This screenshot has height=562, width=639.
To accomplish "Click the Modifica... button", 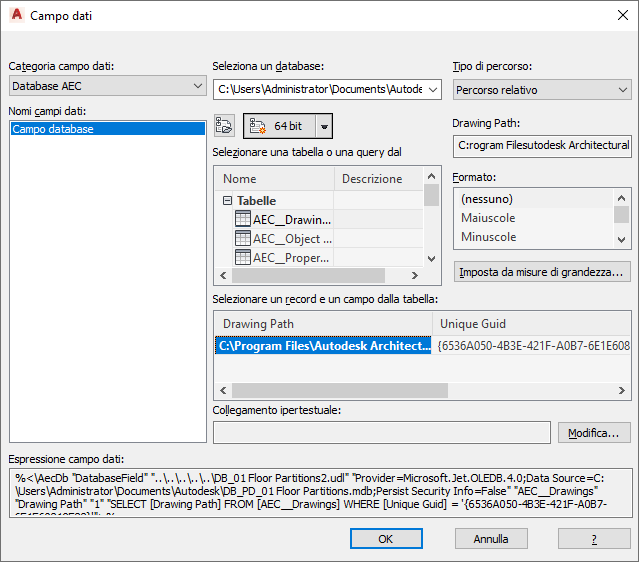I will (594, 433).
